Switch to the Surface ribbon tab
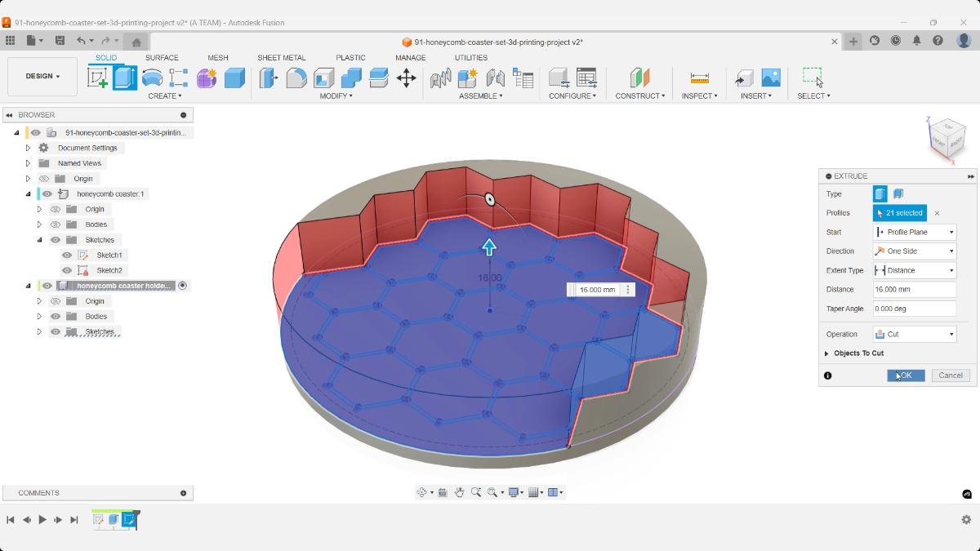The image size is (980, 551). [x=162, y=57]
